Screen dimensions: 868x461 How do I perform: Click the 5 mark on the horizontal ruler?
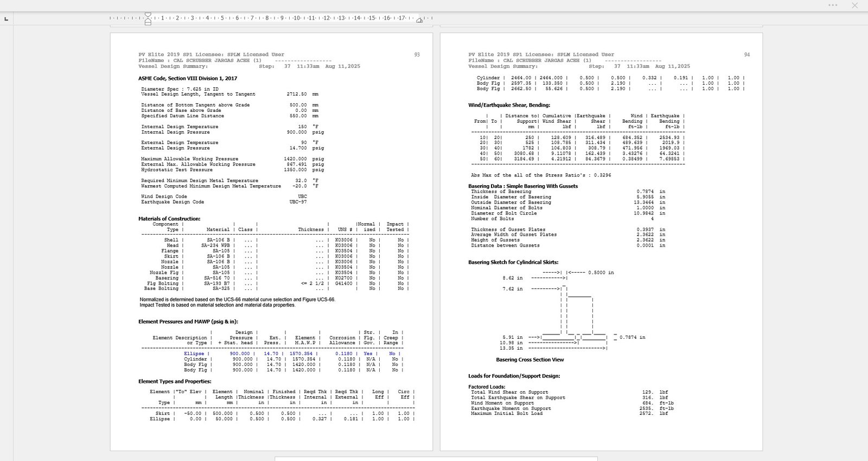pyautogui.click(x=222, y=18)
